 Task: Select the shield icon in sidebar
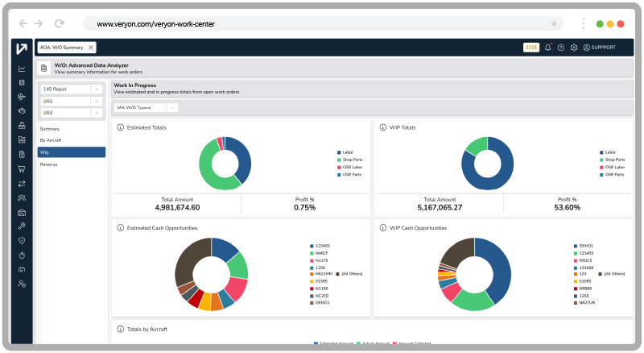click(x=22, y=240)
